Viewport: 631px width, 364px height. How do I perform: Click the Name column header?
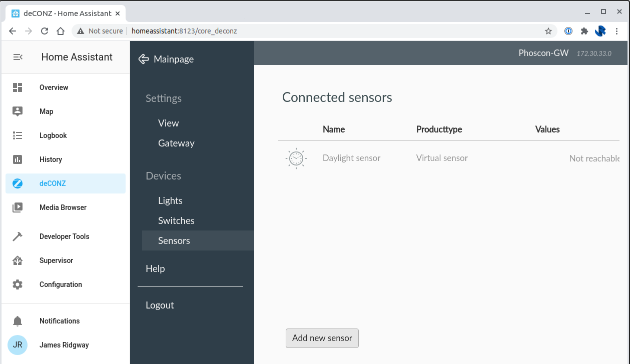(334, 129)
